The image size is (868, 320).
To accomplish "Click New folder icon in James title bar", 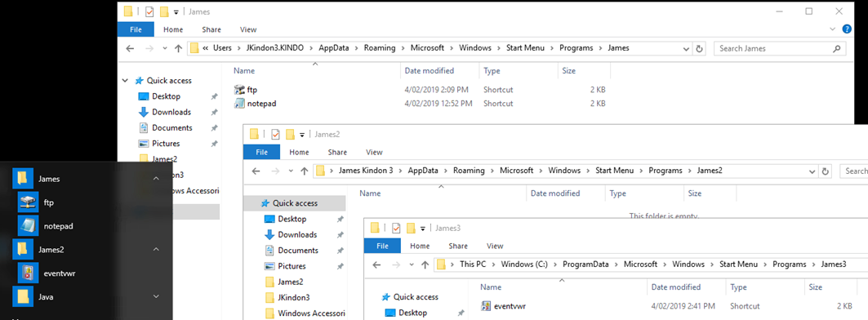I will 164,11.
